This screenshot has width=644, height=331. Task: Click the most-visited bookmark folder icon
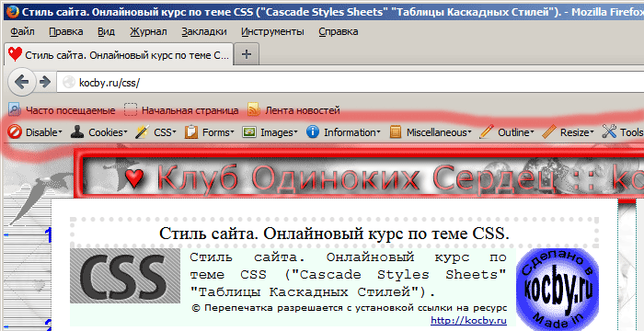pyautogui.click(x=15, y=110)
